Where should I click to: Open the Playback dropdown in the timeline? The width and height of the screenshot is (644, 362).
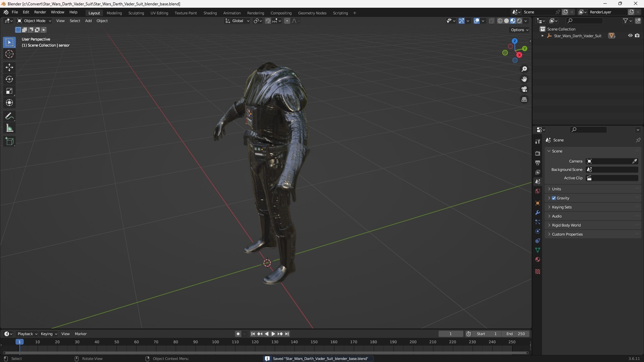tap(27, 334)
